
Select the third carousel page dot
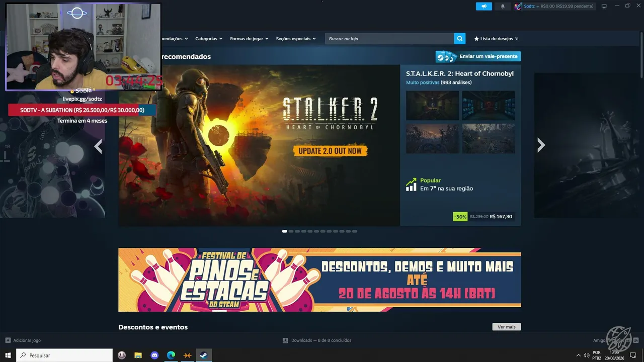[297, 231]
